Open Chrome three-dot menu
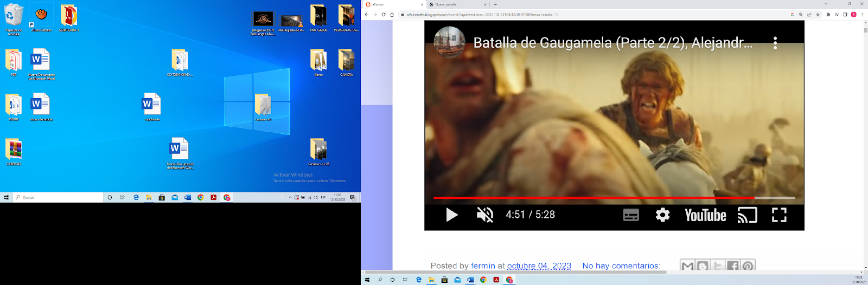Viewport: 868px width, 285px height. pyautogui.click(x=862, y=15)
